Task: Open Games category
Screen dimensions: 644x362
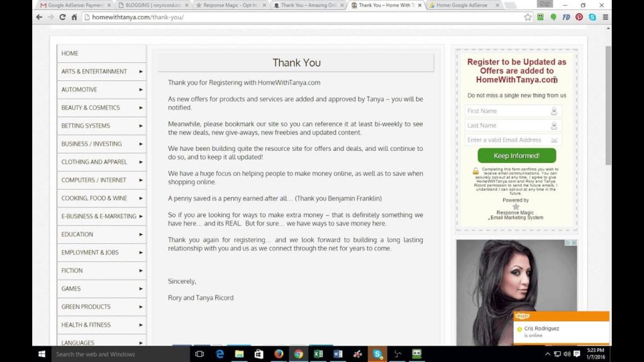Action: pyautogui.click(x=101, y=288)
